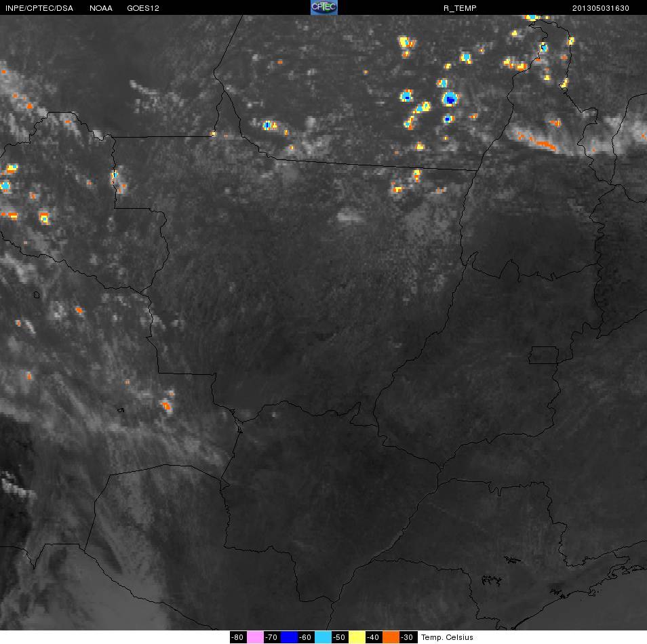647x644 pixels.
Task: Click the INPE/CPTEC/DSA header label
Action: 39,8
